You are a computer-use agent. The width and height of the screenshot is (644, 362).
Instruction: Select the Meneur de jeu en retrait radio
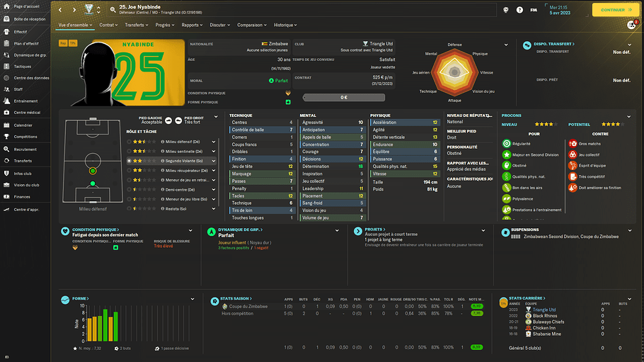tap(129, 180)
